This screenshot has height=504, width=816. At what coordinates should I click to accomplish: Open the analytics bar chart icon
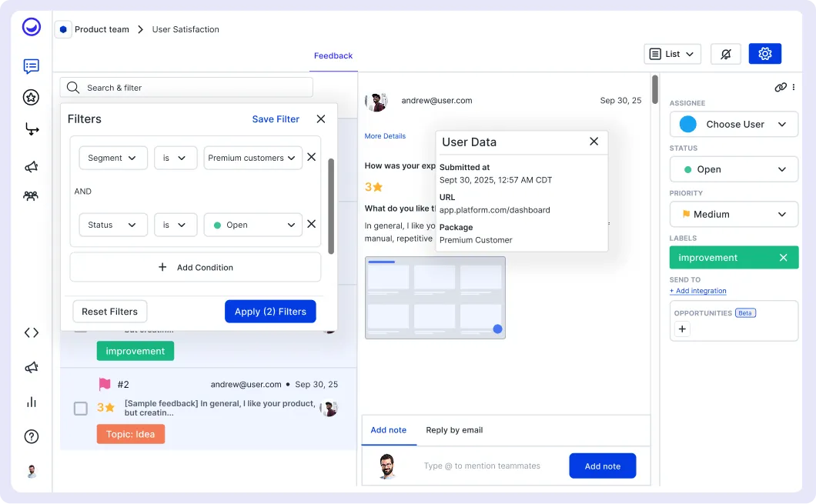pyautogui.click(x=32, y=402)
